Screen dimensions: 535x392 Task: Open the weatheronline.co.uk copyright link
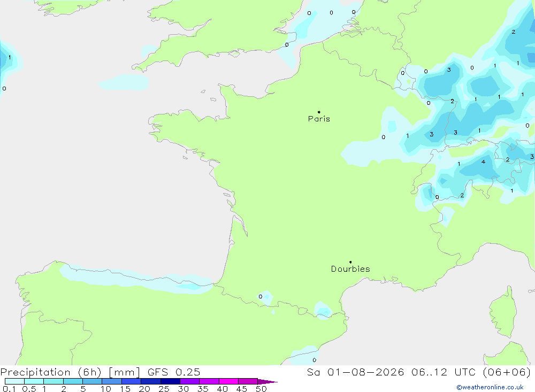point(490,387)
